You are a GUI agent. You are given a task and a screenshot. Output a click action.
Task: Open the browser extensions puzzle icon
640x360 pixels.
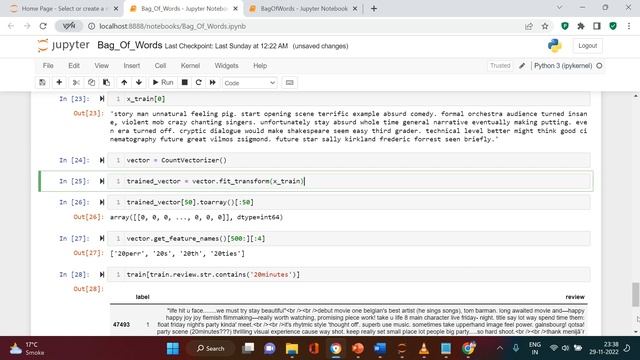pyautogui.click(x=581, y=26)
